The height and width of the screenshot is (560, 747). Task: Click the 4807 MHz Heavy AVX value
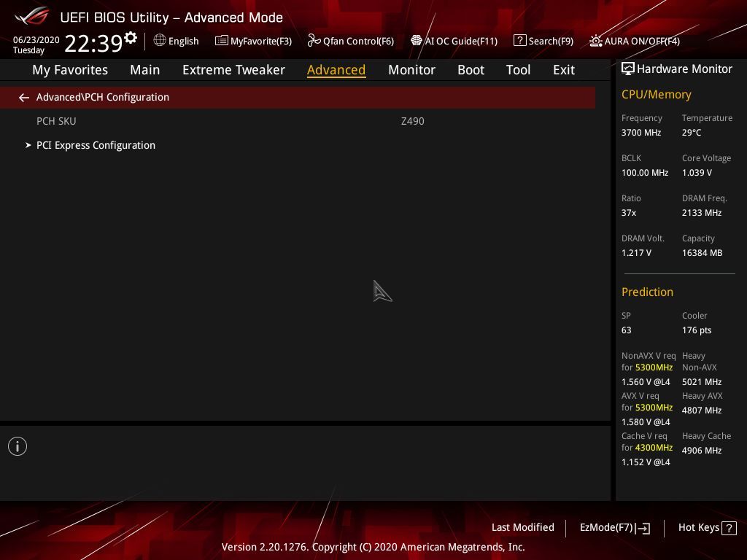pyautogui.click(x=701, y=411)
